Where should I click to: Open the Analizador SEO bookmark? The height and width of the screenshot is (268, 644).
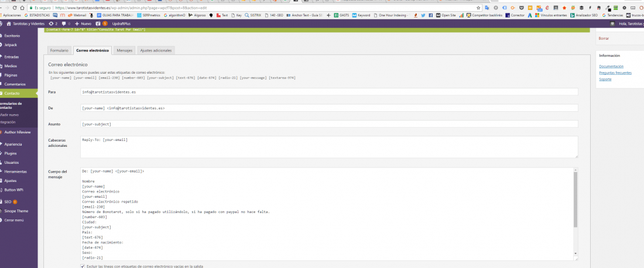click(584, 15)
